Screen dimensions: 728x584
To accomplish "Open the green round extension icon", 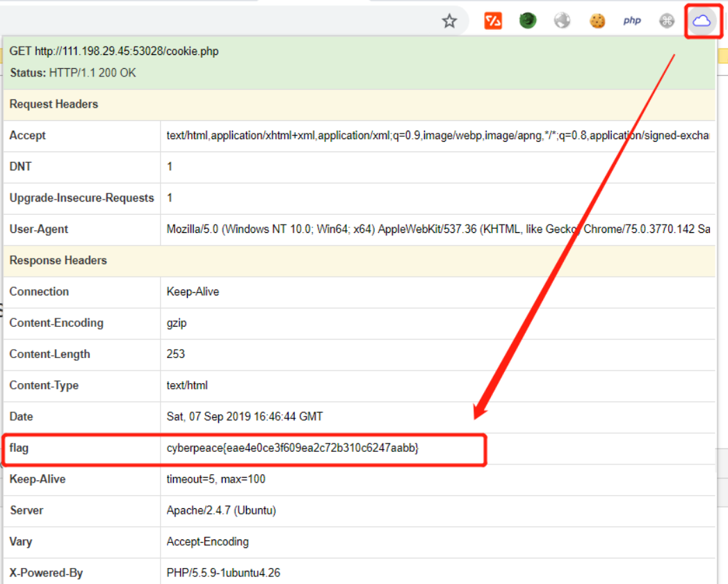I will [x=528, y=20].
